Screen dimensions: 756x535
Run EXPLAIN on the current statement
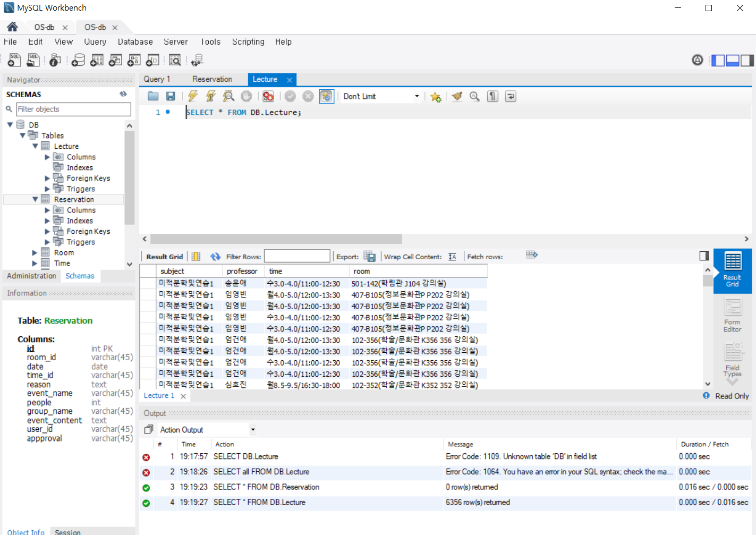tap(228, 96)
